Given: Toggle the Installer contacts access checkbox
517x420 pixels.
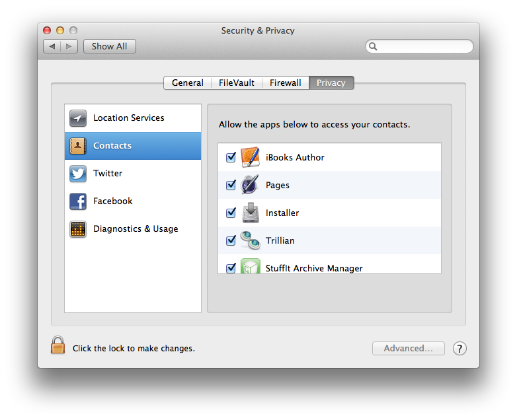Looking at the screenshot, I should pyautogui.click(x=231, y=213).
